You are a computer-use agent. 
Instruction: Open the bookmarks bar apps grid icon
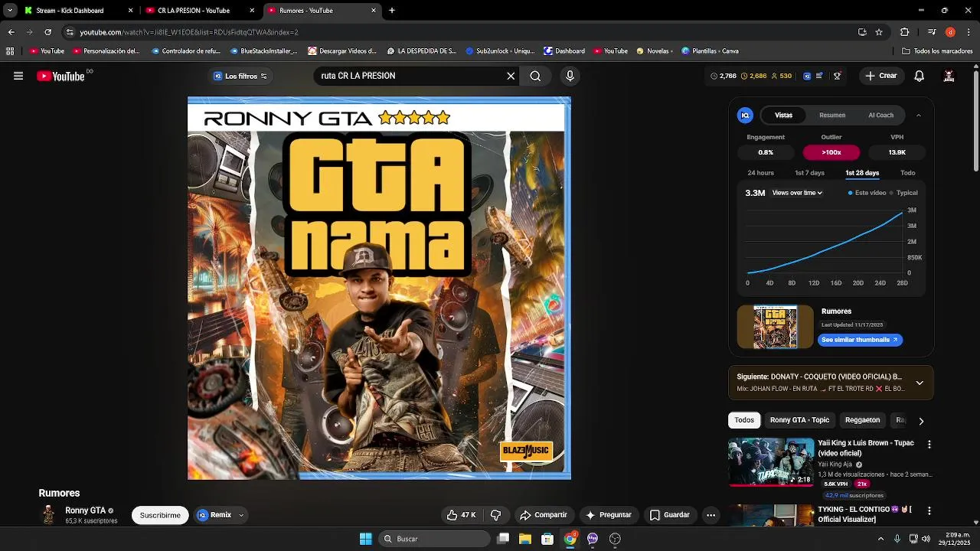click(10, 51)
